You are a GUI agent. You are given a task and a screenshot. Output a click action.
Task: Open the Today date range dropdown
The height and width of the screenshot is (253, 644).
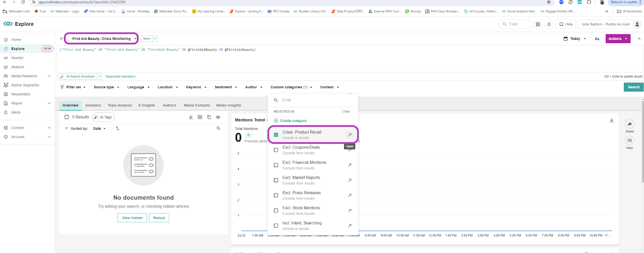coord(575,39)
